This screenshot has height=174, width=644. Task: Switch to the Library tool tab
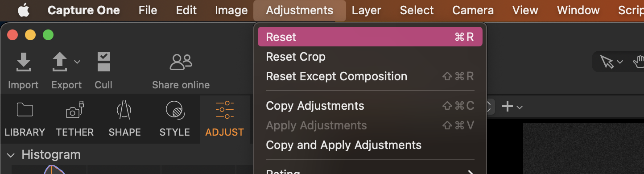pos(25,119)
